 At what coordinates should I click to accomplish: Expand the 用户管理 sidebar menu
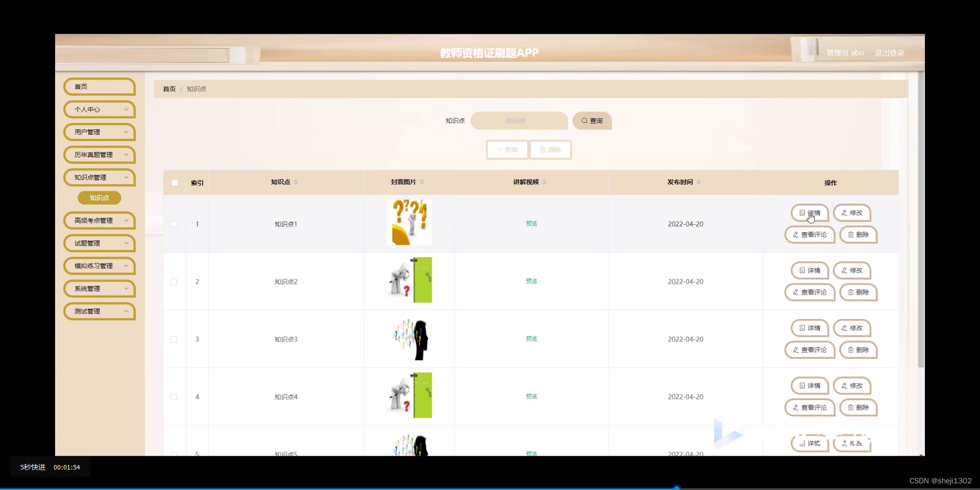(x=99, y=132)
